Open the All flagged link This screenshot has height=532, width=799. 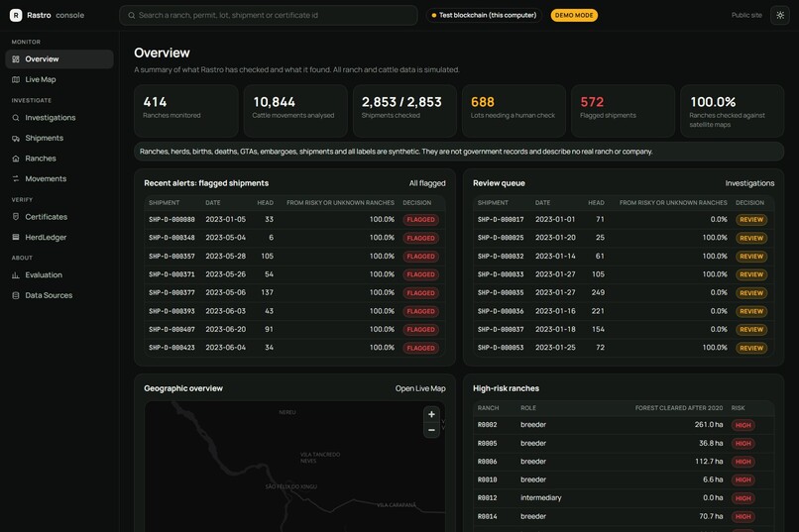427,183
